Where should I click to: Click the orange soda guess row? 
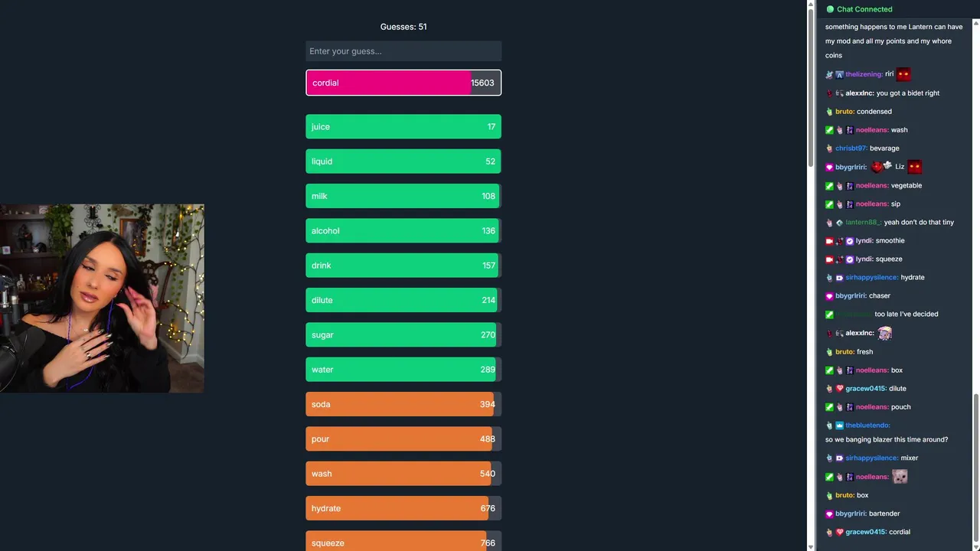tap(403, 404)
